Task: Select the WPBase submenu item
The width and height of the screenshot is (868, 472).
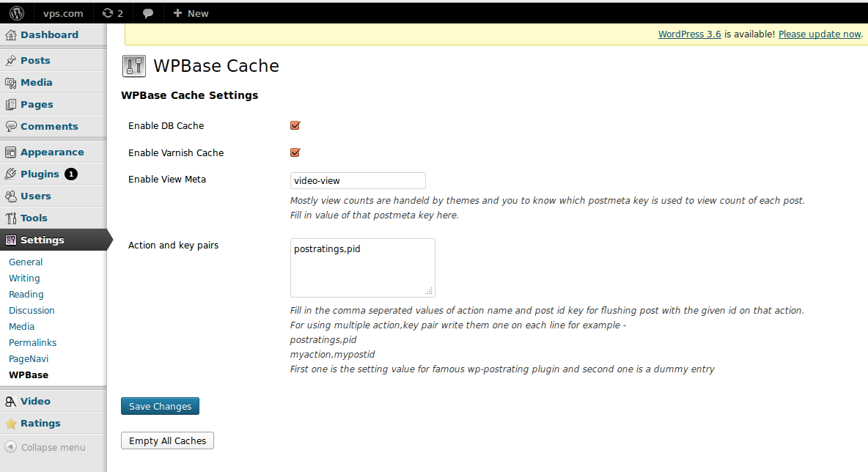Action: [29, 375]
